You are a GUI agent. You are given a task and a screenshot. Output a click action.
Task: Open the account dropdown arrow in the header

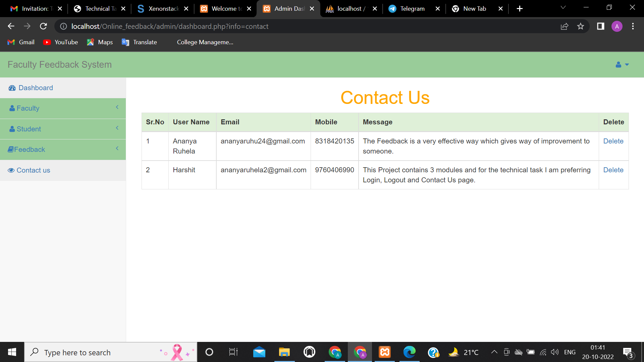pyautogui.click(x=628, y=65)
